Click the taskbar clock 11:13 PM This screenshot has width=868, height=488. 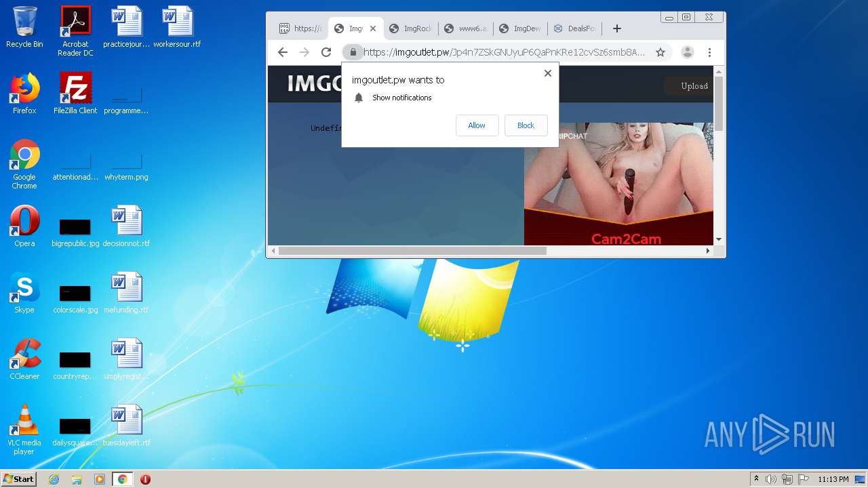coord(833,479)
